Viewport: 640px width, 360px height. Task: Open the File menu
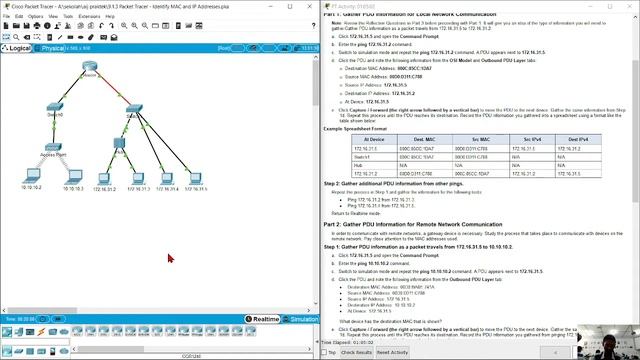(x=6, y=16)
